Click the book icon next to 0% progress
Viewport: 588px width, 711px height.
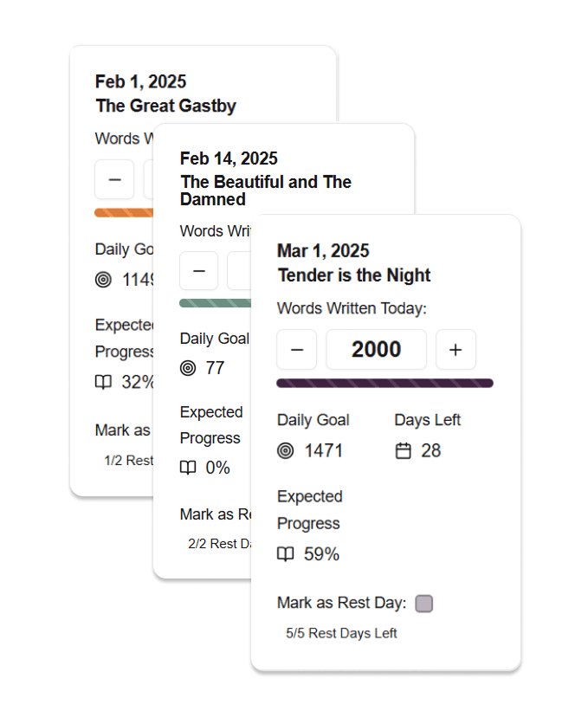[x=188, y=468]
